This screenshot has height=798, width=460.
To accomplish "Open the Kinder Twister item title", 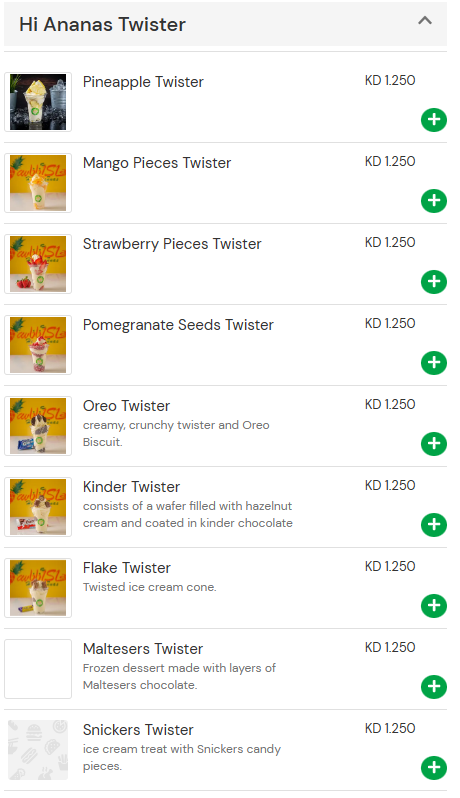I will (131, 487).
